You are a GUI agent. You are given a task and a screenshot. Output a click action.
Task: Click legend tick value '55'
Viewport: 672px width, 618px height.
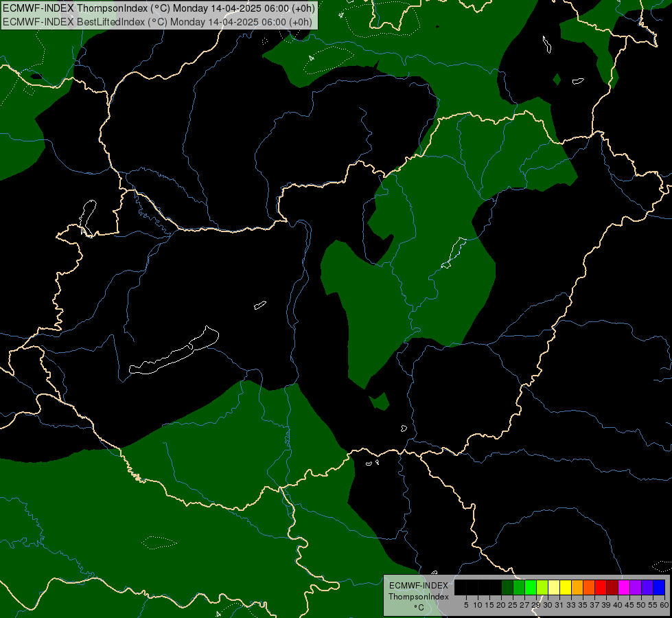[x=653, y=605]
